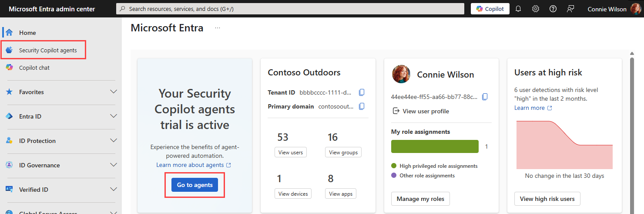Open Copilot chat from the sidebar
Screen dimensions: 644x214
pos(34,68)
